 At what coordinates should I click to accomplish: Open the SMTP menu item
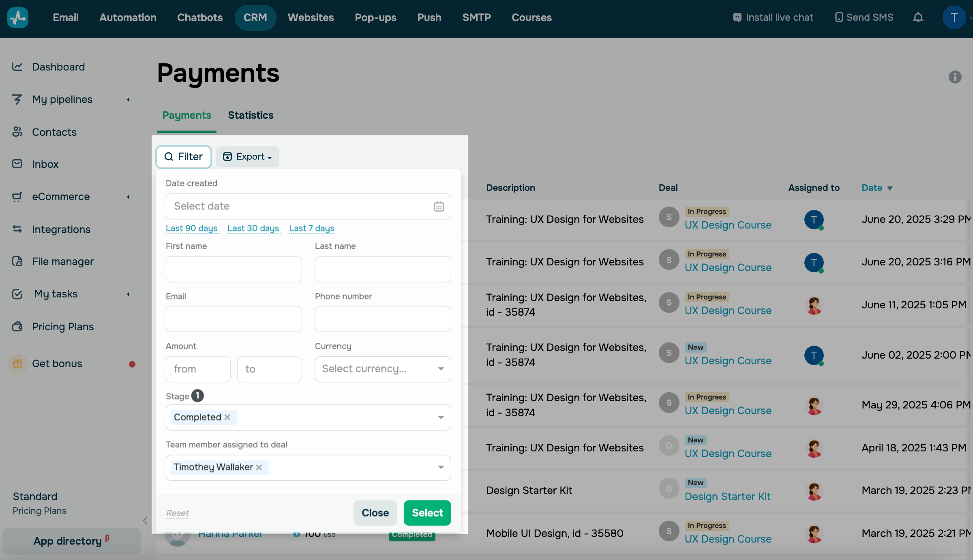click(476, 17)
